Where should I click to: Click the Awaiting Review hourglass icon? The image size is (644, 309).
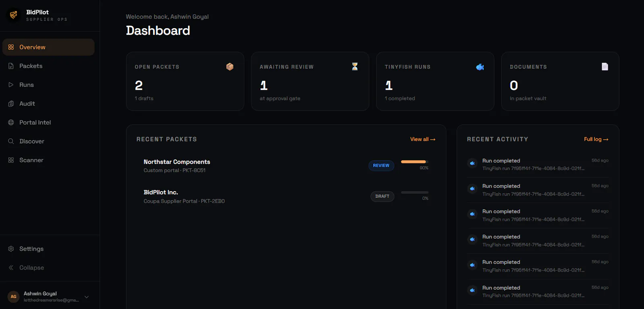pyautogui.click(x=355, y=66)
